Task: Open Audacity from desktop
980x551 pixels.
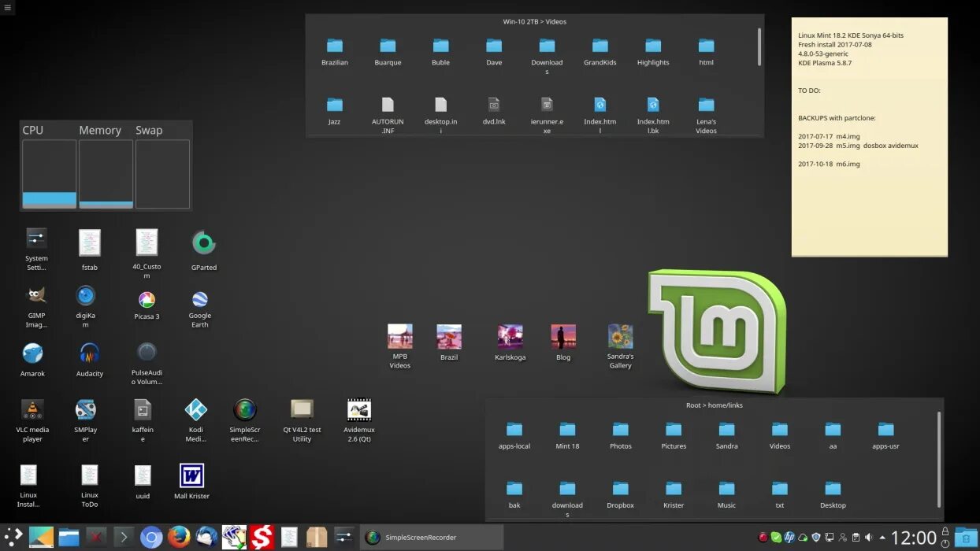Action: coord(90,361)
